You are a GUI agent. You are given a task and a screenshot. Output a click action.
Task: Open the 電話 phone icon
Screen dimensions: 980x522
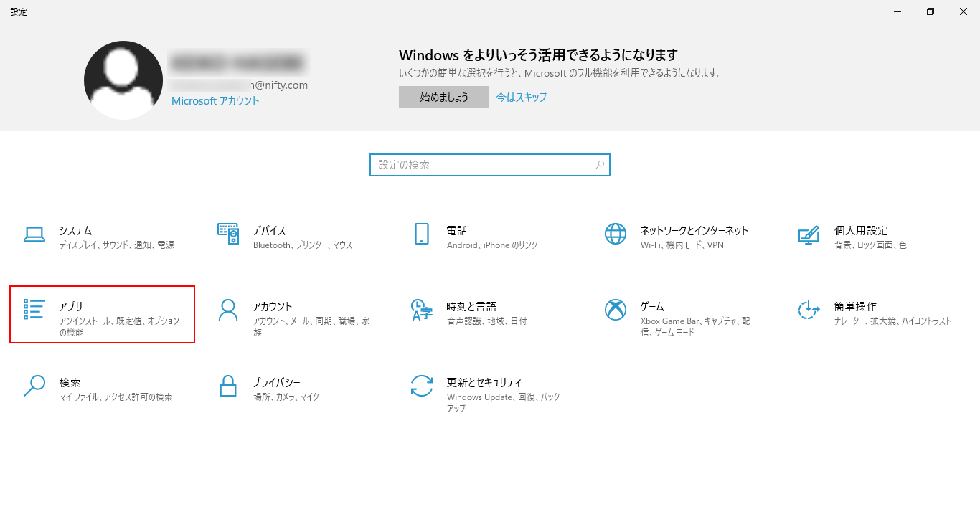click(422, 234)
